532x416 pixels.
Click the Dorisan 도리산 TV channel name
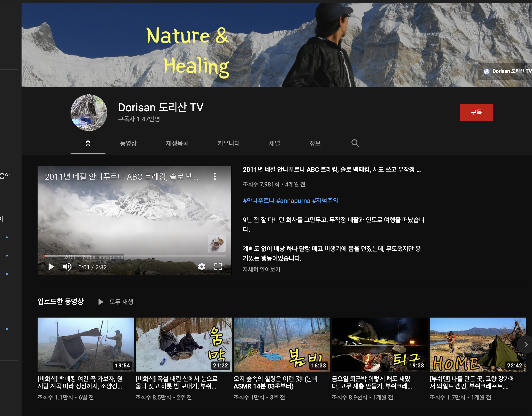coord(161,107)
